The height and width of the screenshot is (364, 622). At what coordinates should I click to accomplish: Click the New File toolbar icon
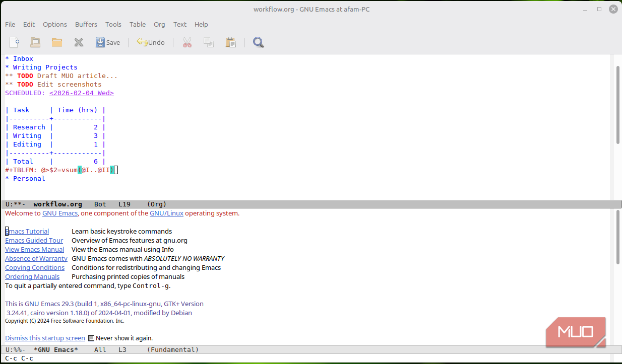(x=15, y=42)
